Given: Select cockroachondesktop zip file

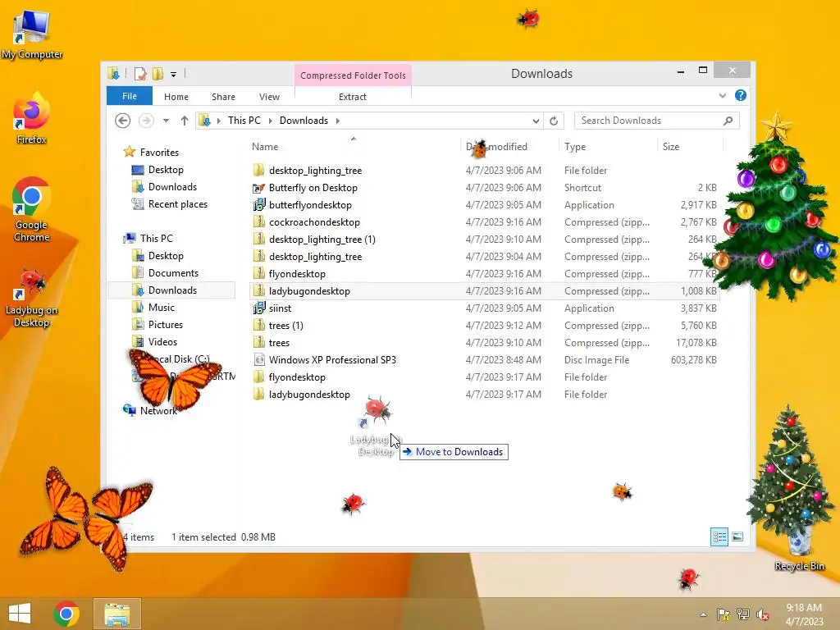Looking at the screenshot, I should tap(314, 221).
